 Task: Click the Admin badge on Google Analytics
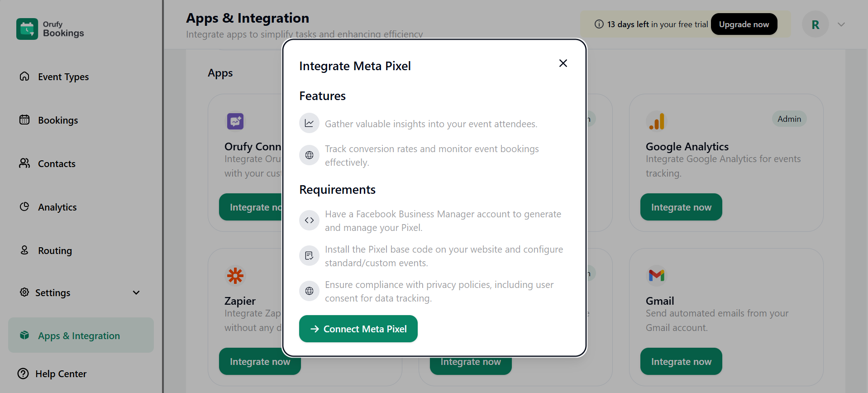pyautogui.click(x=789, y=119)
